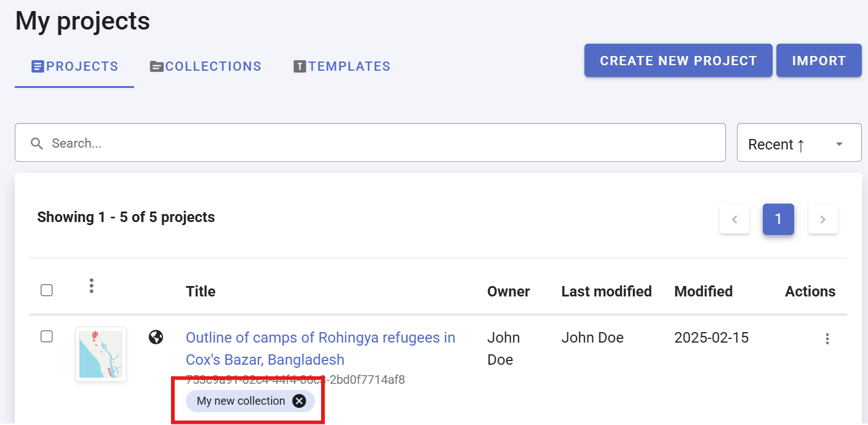Screen dimensions: 868x425
Task: Click the search magnifier icon
Action: (x=37, y=143)
